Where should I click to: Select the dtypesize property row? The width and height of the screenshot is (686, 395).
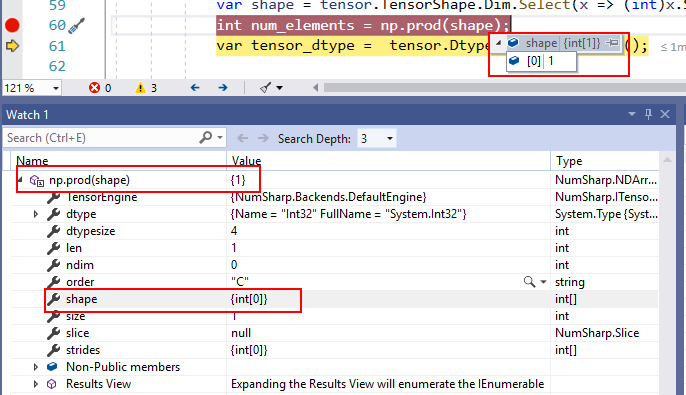tap(335, 231)
